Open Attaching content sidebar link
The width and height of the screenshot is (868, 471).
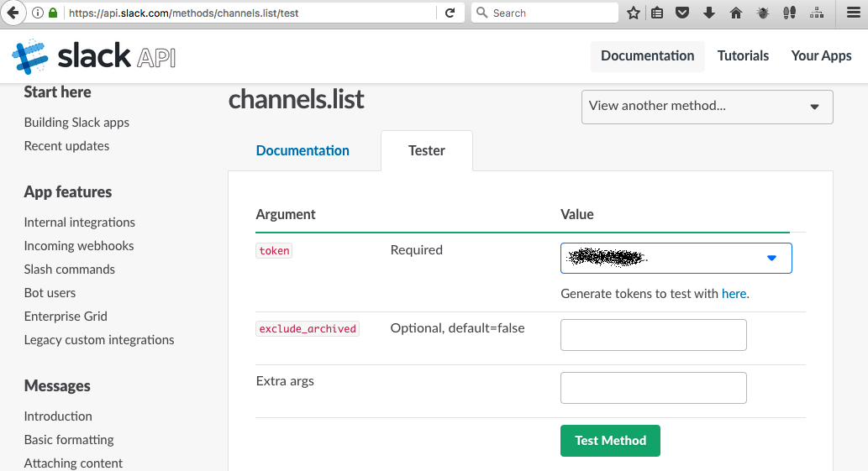pos(73,463)
